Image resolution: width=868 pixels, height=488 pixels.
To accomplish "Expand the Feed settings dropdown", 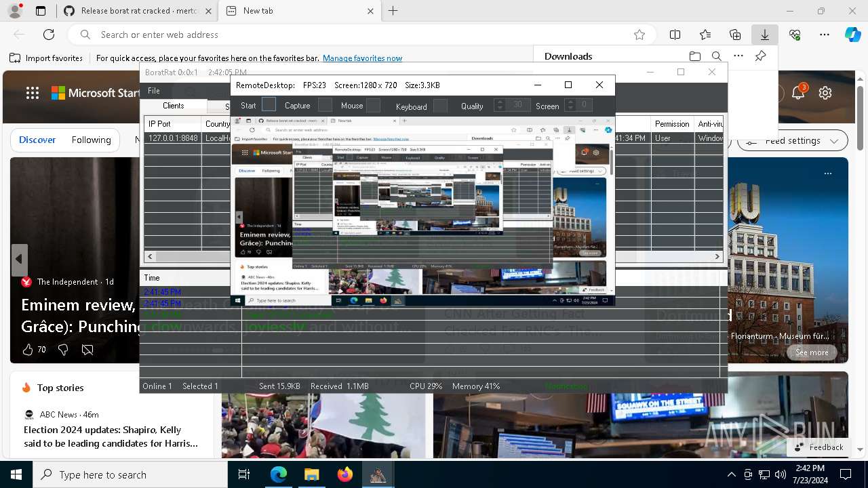I will [793, 140].
